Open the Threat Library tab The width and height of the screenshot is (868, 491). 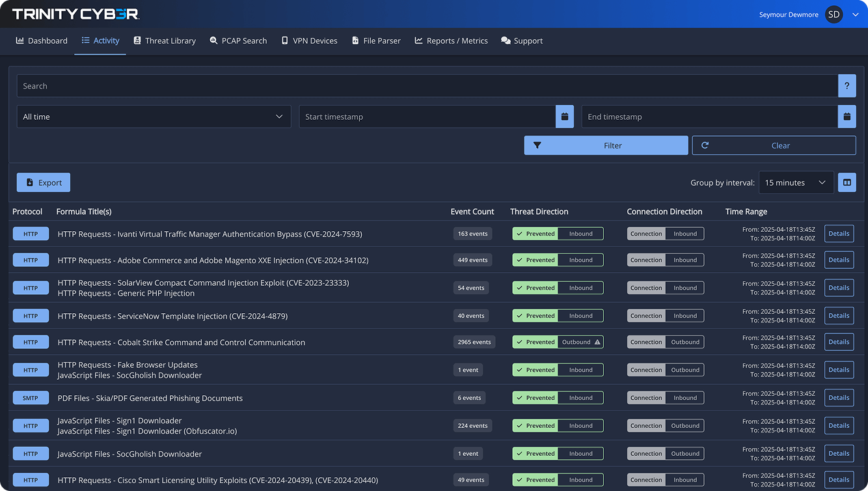click(x=165, y=40)
